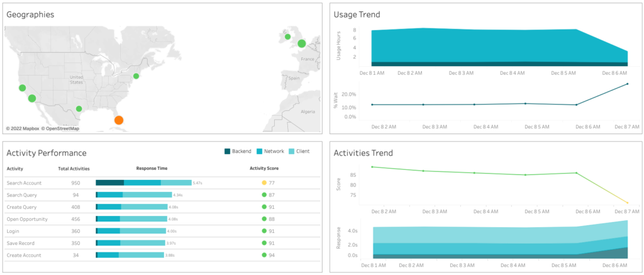
Task: Select the Create Account activity row label
Action: click(x=24, y=255)
